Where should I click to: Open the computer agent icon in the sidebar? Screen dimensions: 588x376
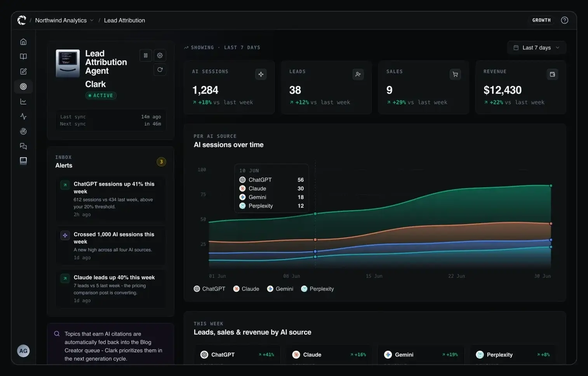click(23, 161)
